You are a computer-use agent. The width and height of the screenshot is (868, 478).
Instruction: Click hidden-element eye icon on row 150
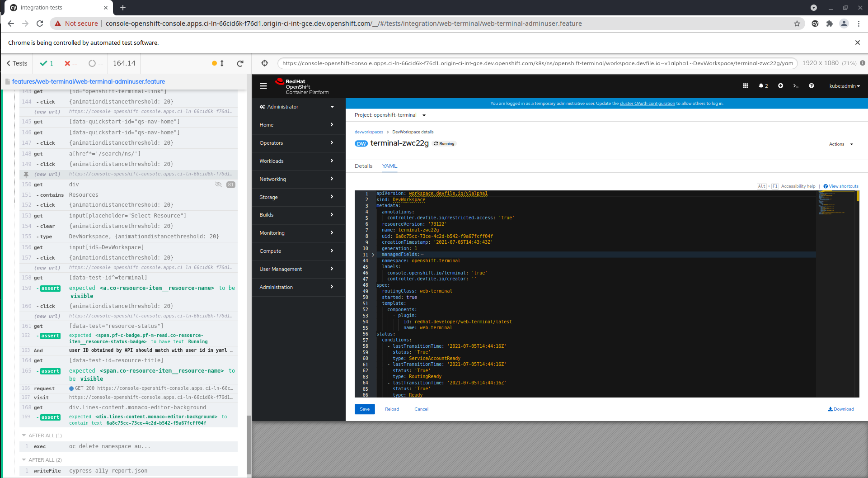[x=218, y=185]
